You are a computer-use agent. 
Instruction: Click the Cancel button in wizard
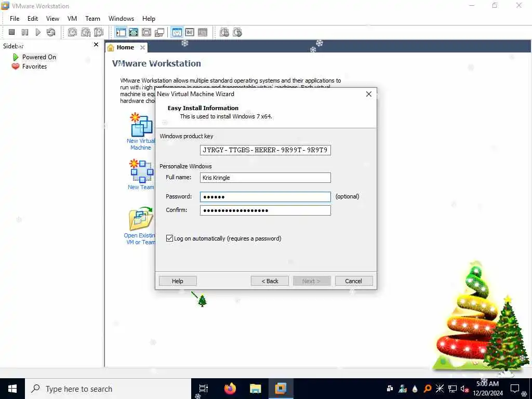click(x=353, y=281)
